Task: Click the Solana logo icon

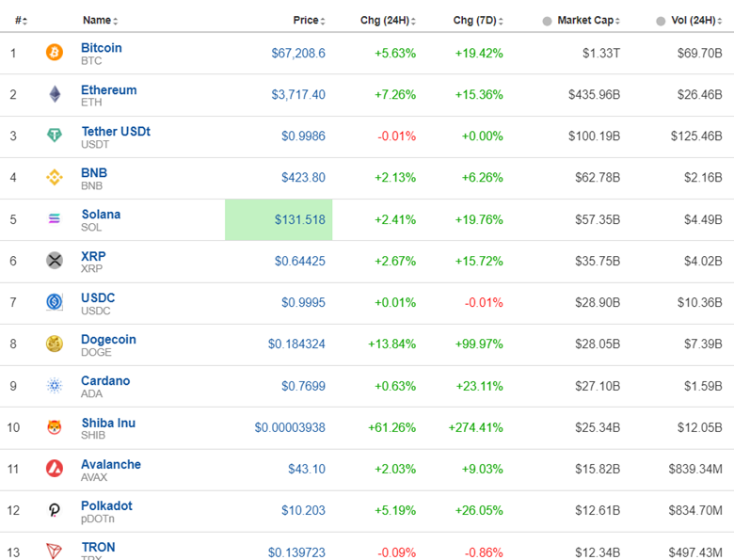Action: tap(55, 218)
